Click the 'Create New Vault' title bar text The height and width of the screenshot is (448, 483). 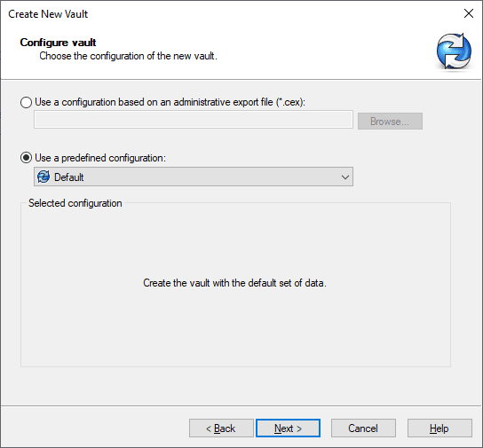[48, 14]
